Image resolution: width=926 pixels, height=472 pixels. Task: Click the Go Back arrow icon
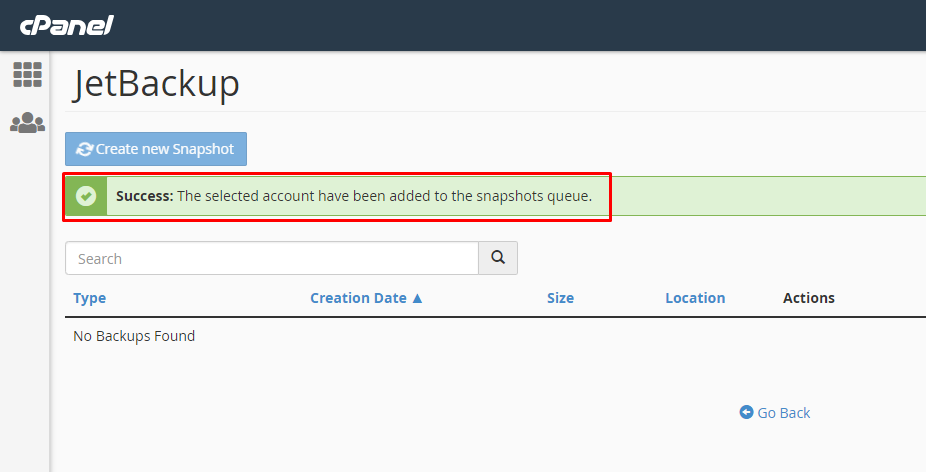coord(746,412)
